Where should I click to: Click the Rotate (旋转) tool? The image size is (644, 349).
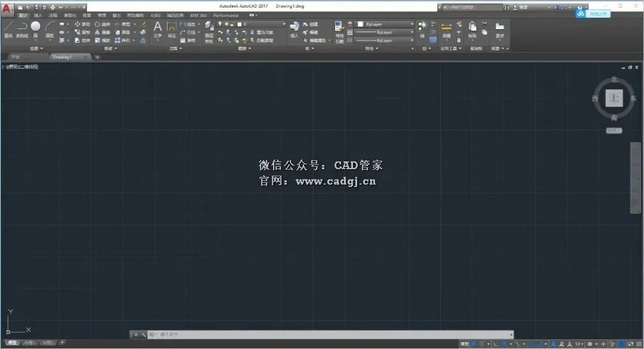pyautogui.click(x=103, y=24)
